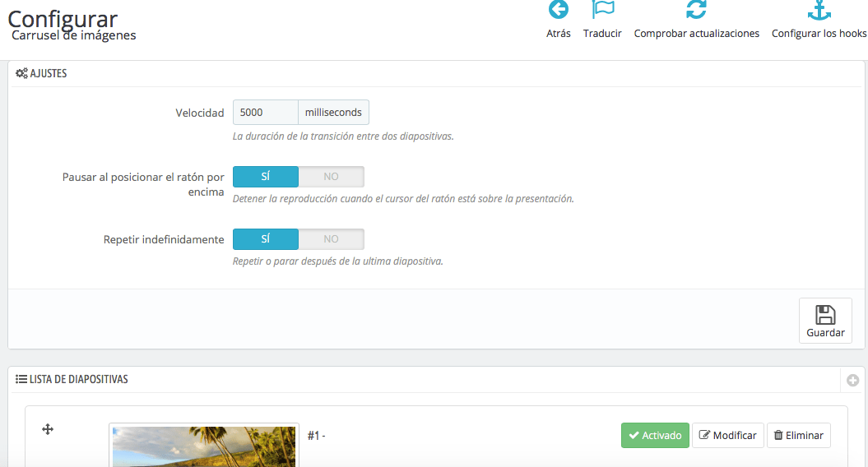Click the Configurar los hooks label
Image resolution: width=868 pixels, height=467 pixels.
pyautogui.click(x=819, y=34)
